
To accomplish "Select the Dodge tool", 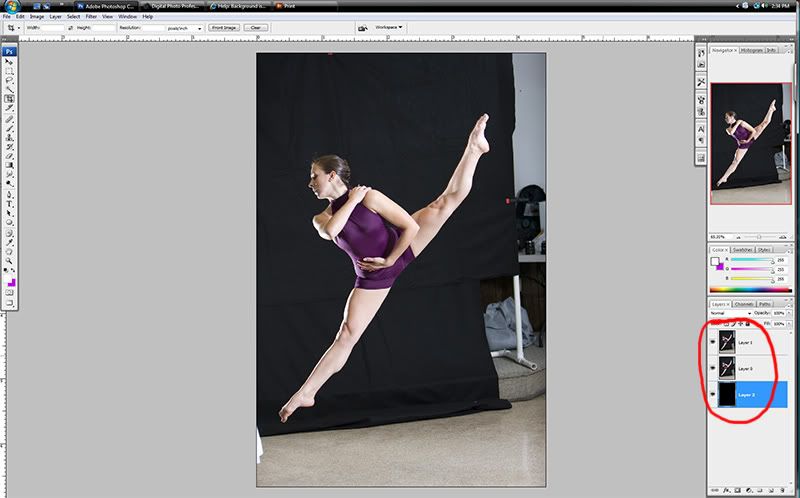I will 9,183.
